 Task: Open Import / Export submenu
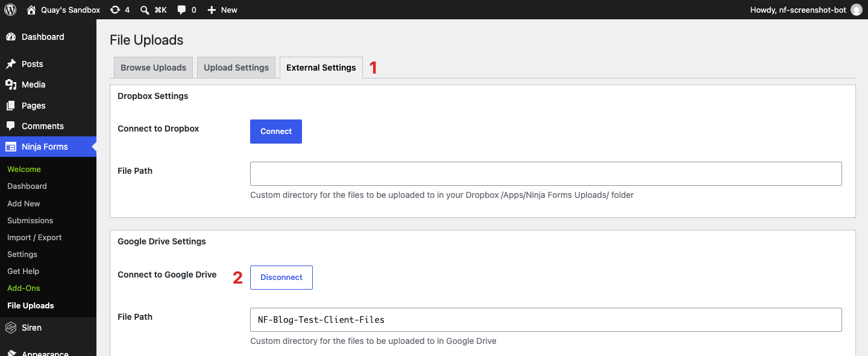click(x=34, y=237)
